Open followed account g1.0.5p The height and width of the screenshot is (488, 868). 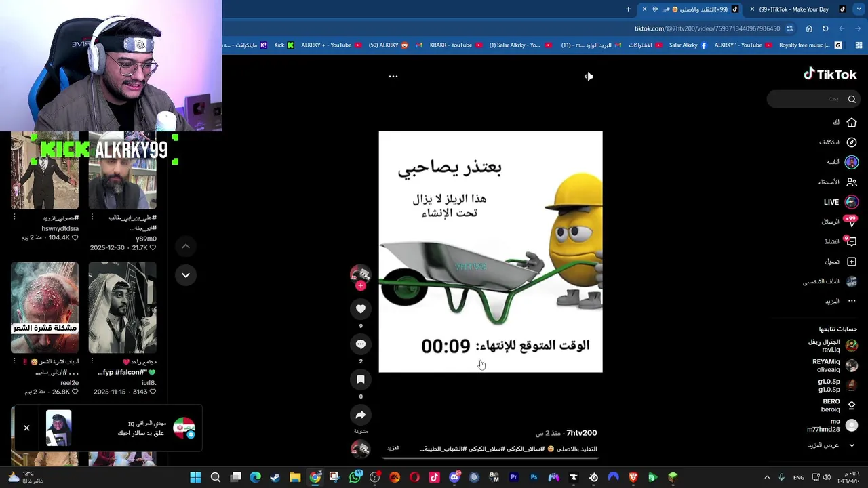pyautogui.click(x=838, y=386)
